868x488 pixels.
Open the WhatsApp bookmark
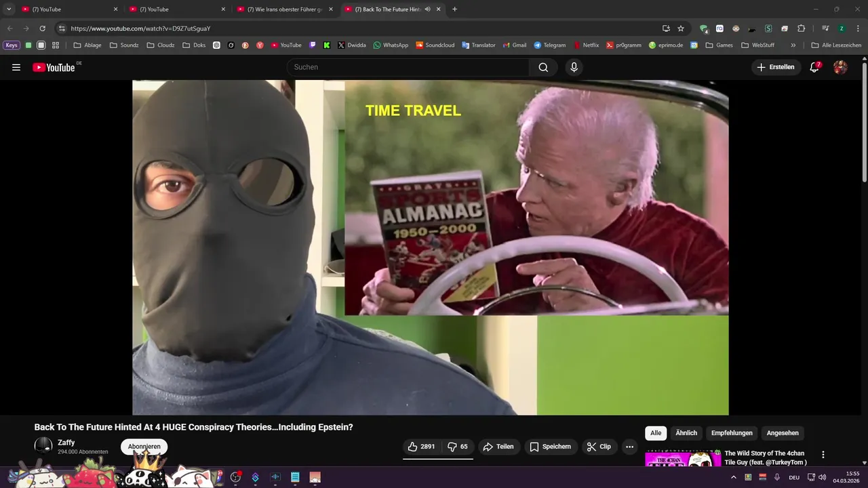pyautogui.click(x=391, y=45)
